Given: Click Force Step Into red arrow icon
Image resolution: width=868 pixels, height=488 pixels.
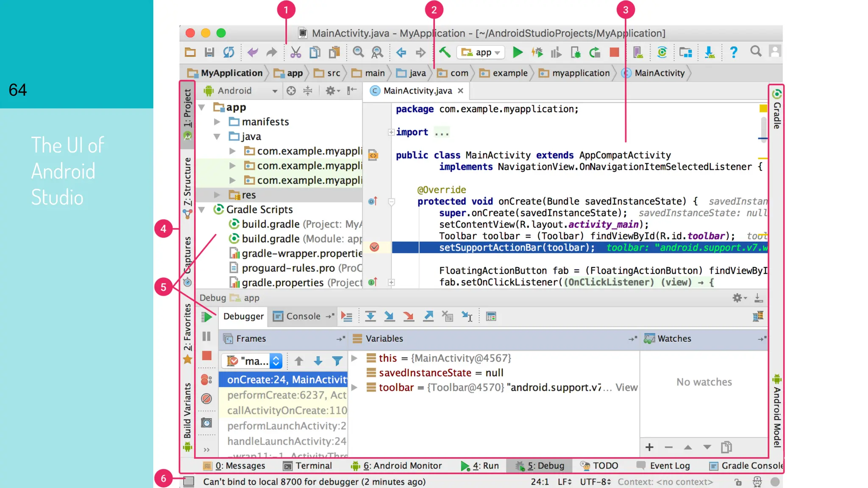Looking at the screenshot, I should click(x=409, y=316).
